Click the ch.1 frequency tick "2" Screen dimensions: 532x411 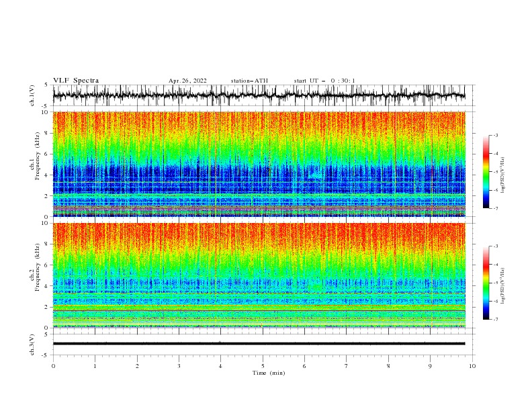coord(46,196)
